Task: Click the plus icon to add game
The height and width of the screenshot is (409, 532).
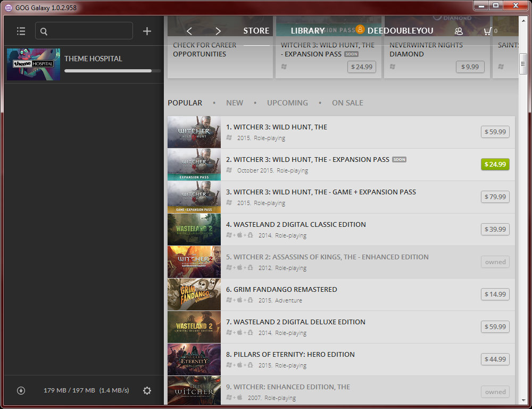Action: coord(147,31)
